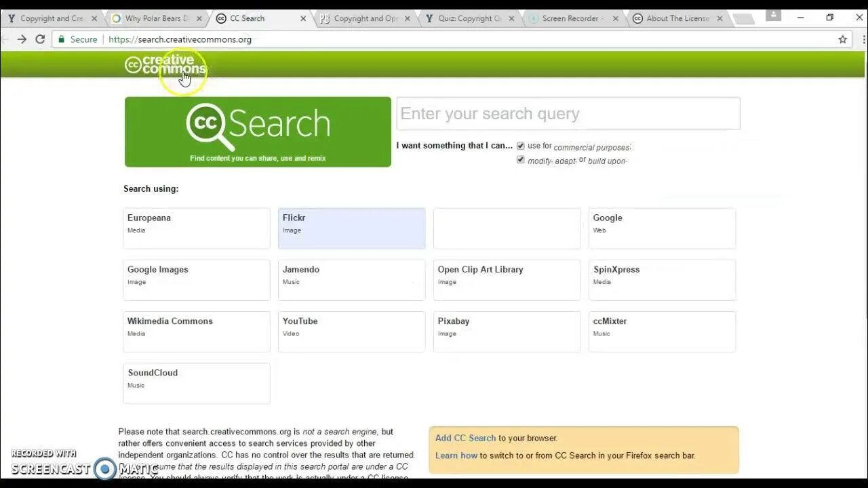Screen dimensions: 868x488
Task: Close the Screen Recorder tab
Action: tap(616, 18)
